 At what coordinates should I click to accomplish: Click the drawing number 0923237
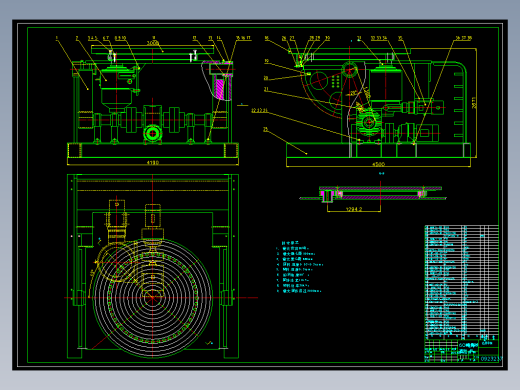(491, 359)
